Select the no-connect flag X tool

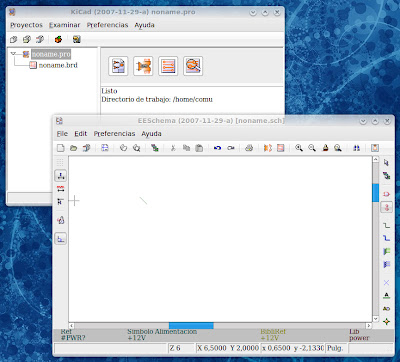[x=386, y=283]
